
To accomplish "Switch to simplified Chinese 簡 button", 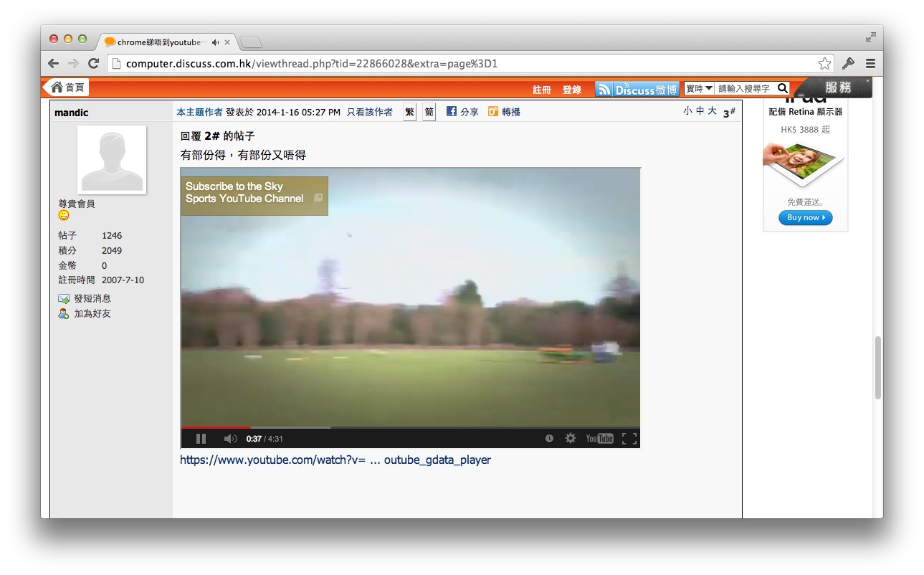I will 429,112.
